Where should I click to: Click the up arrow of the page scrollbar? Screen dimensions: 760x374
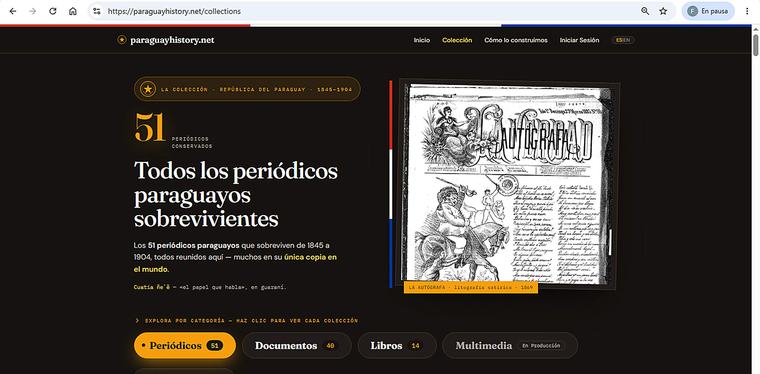pyautogui.click(x=755, y=30)
